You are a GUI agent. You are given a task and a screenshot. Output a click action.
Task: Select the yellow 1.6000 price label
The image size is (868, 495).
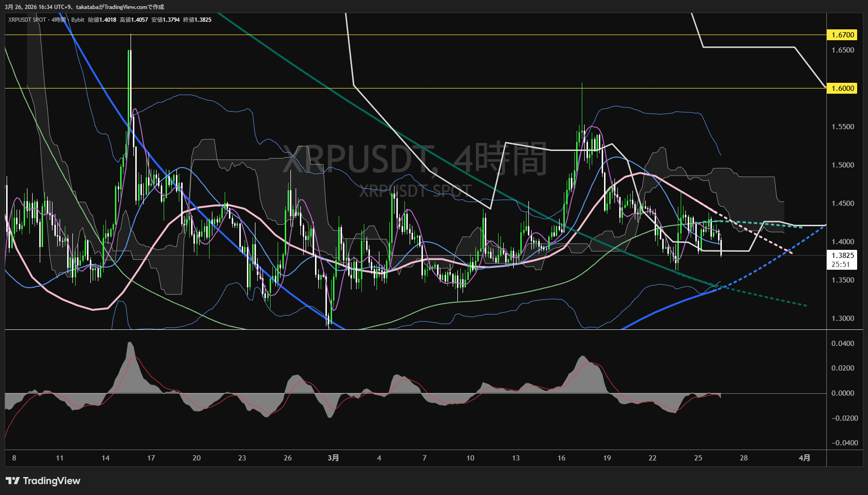842,88
